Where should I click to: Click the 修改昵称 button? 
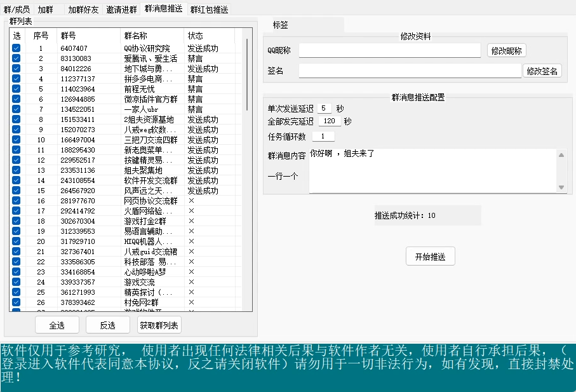[x=506, y=50]
